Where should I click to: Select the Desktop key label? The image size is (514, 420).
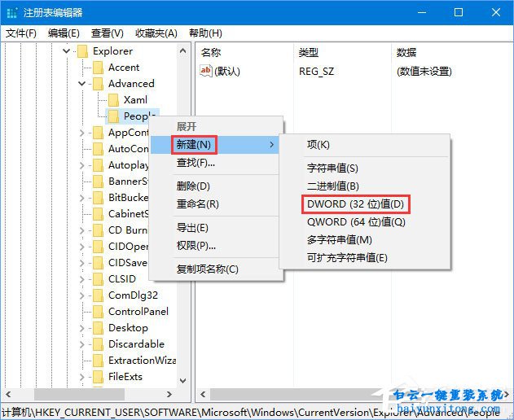coord(128,328)
